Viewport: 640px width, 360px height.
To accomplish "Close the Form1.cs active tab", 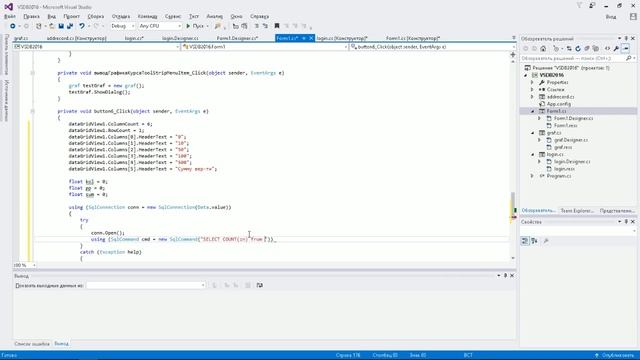I will (x=311, y=38).
